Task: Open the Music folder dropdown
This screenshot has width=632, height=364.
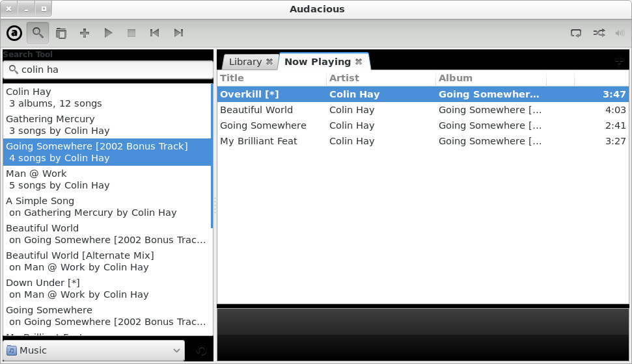Action: pyautogui.click(x=94, y=350)
